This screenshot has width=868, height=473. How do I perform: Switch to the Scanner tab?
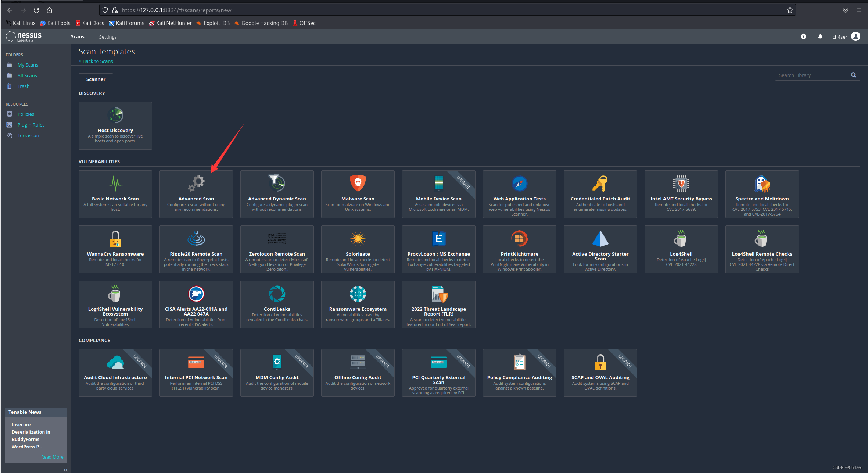point(96,79)
